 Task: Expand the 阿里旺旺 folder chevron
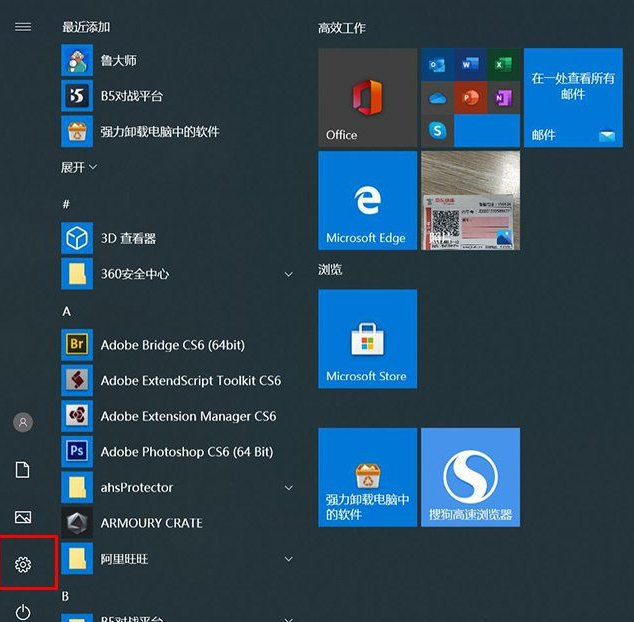tap(288, 559)
